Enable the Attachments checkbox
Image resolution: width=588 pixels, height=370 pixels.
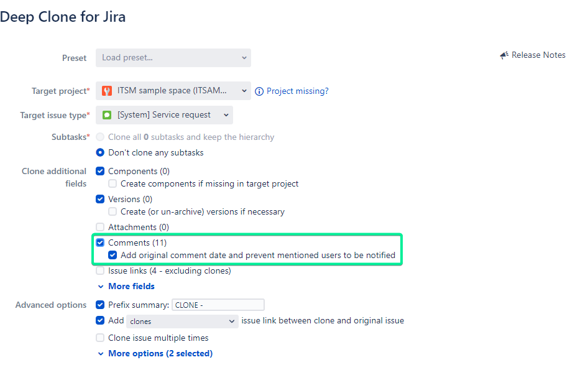pos(100,226)
